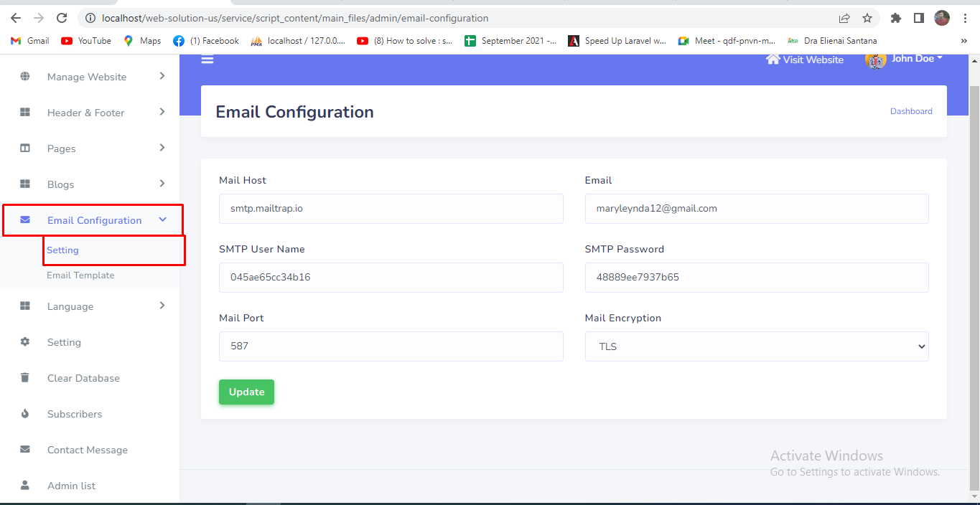Open the Language sidebar menu

[x=70, y=306]
